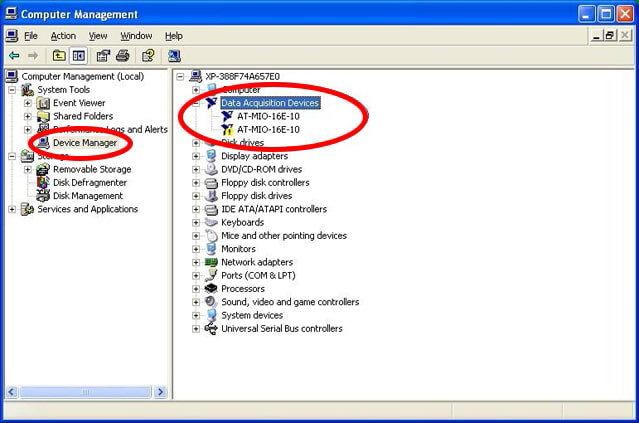Expand the Monitors category

(x=196, y=249)
